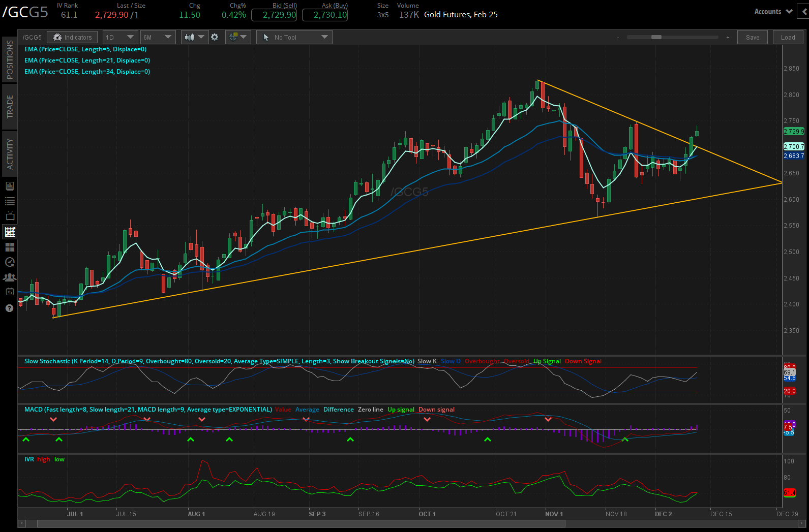Click the 2,683.7 EMA price label

tap(794, 156)
